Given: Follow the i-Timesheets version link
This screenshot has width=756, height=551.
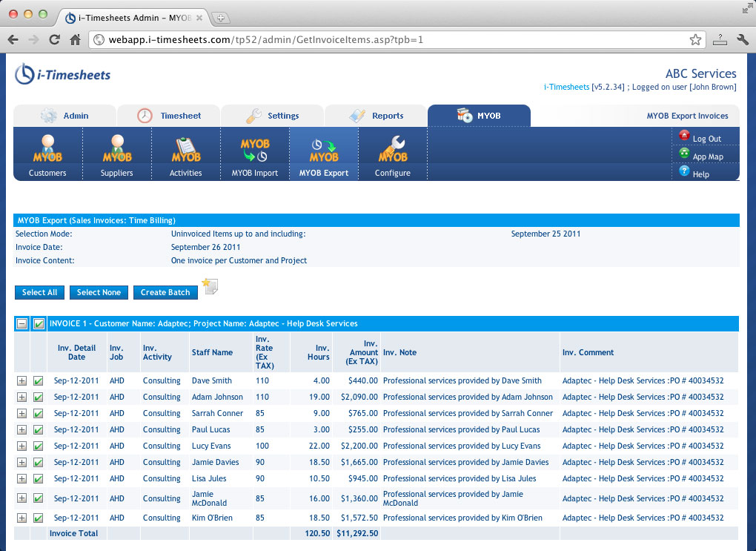Looking at the screenshot, I should [566, 87].
